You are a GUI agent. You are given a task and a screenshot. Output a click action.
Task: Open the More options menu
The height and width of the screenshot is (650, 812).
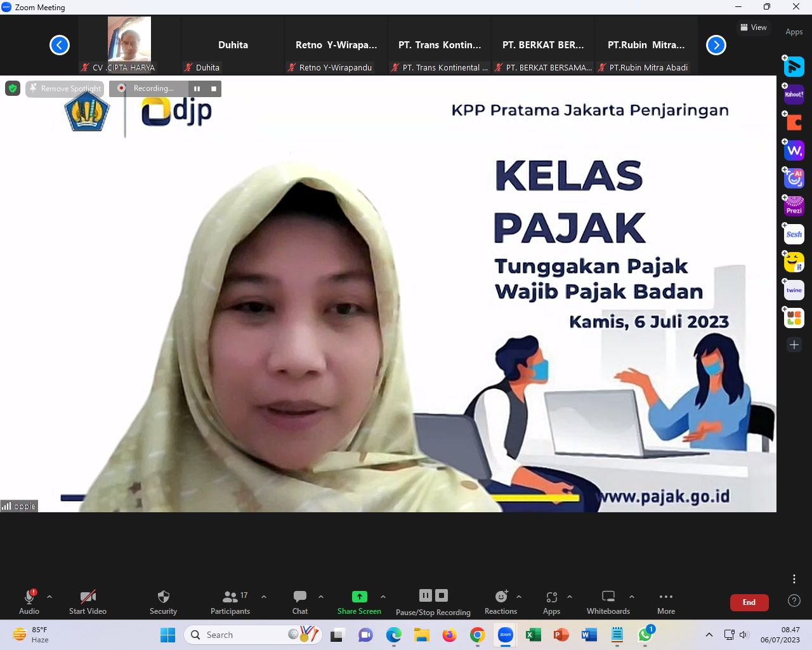pyautogui.click(x=665, y=601)
